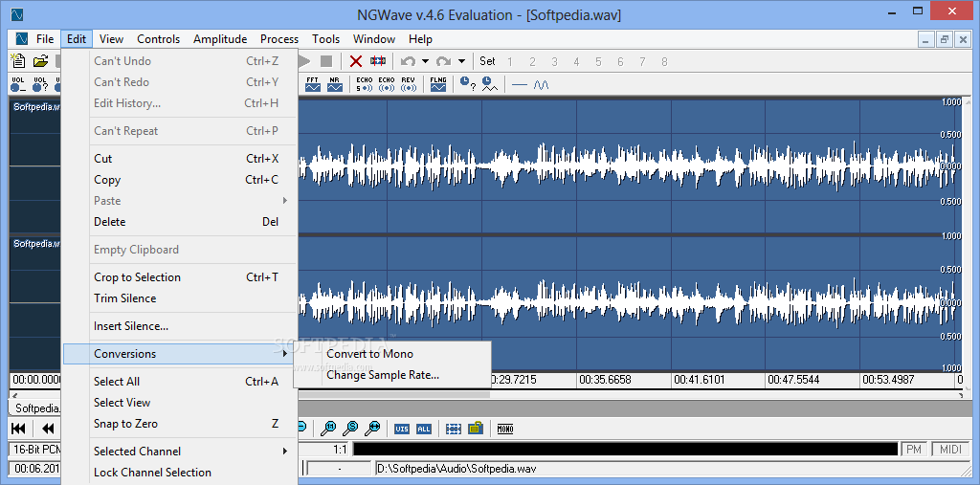Toggle the selection lock padlock icon

tap(476, 429)
